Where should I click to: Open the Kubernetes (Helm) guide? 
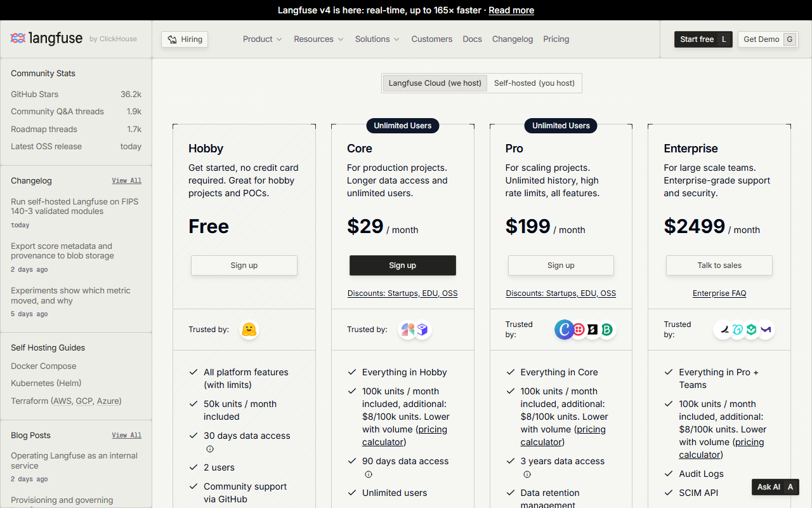(x=46, y=384)
